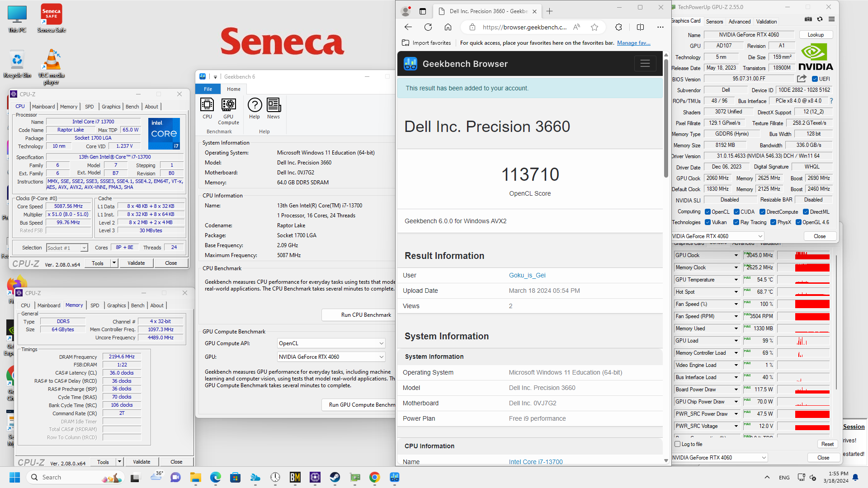The width and height of the screenshot is (868, 488).
Task: Toggle the PhysX checkbox
Action: pos(773,222)
